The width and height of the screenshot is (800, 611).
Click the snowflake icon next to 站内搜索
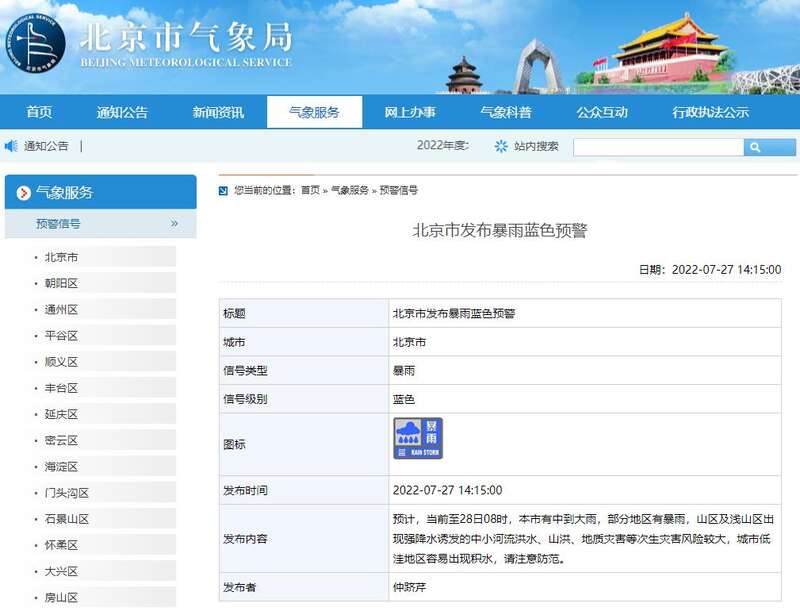pyautogui.click(x=501, y=146)
